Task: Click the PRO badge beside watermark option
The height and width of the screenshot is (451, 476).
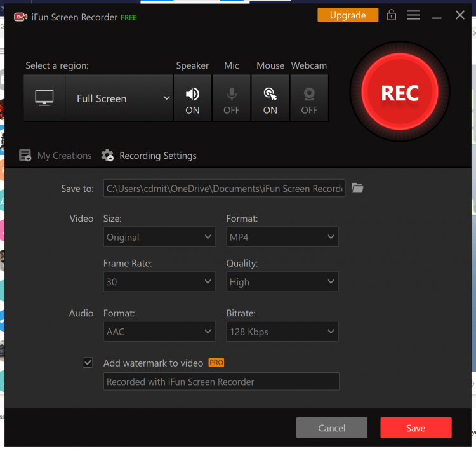Action: pos(216,363)
